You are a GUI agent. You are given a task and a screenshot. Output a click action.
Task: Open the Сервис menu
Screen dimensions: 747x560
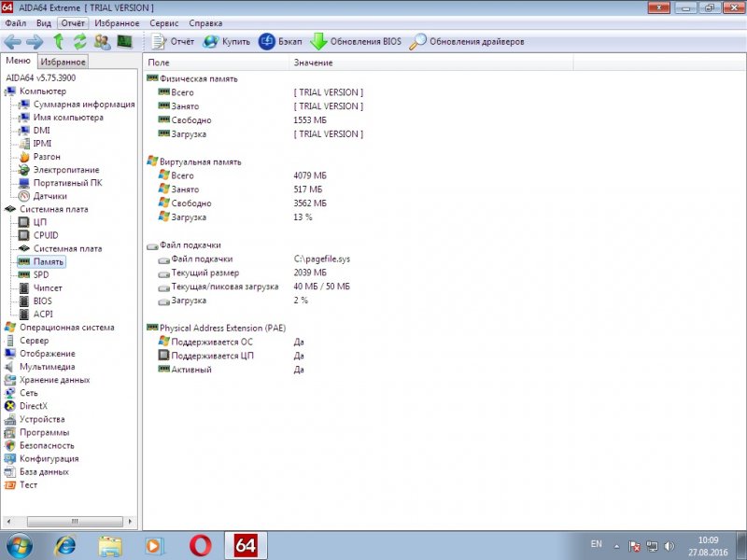pyautogui.click(x=163, y=22)
